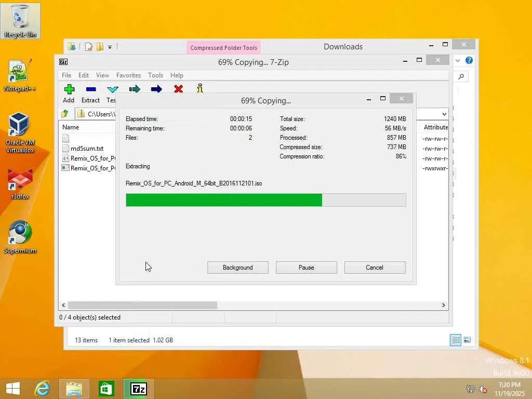Open the Favorites menu in 7-Zip
This screenshot has height=399, width=532.
pyautogui.click(x=128, y=75)
